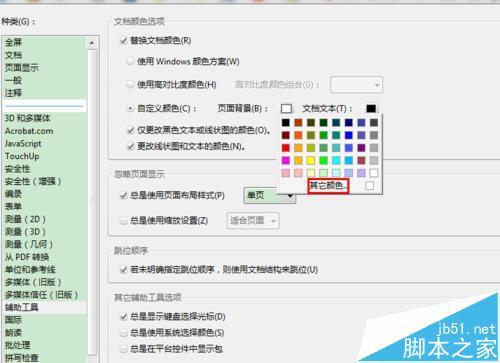Pick the purple palette swatch
This screenshot has height=363, width=500.
(x=361, y=148)
